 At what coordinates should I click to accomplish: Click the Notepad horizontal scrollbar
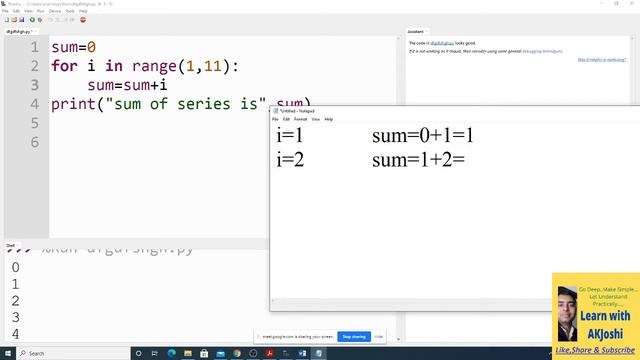[411, 301]
